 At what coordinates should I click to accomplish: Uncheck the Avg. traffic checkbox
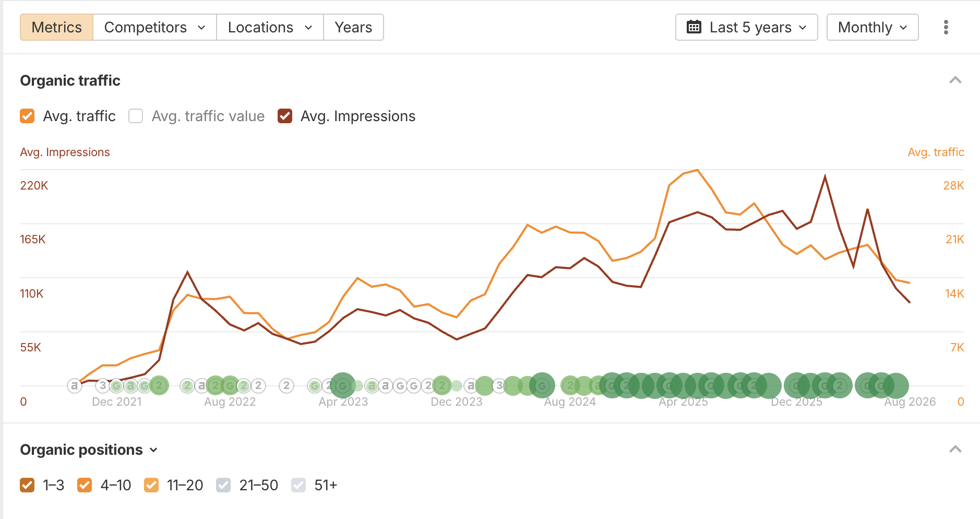(x=27, y=116)
